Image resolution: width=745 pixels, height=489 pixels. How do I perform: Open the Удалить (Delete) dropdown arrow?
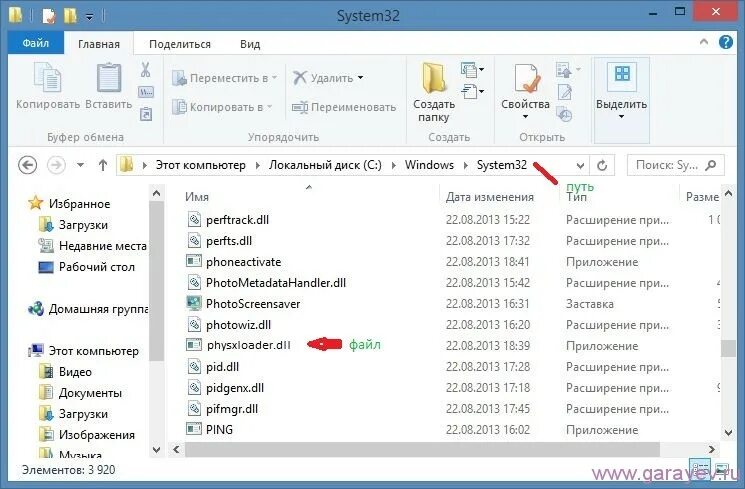tap(361, 77)
